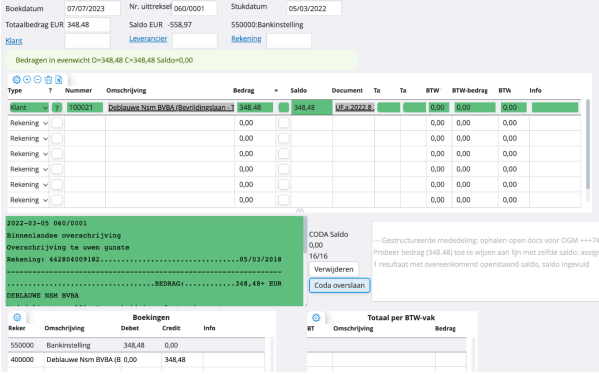Click the '550000:Bankinstelling' label
Image resolution: width=599 pixels, height=374 pixels.
267,24
